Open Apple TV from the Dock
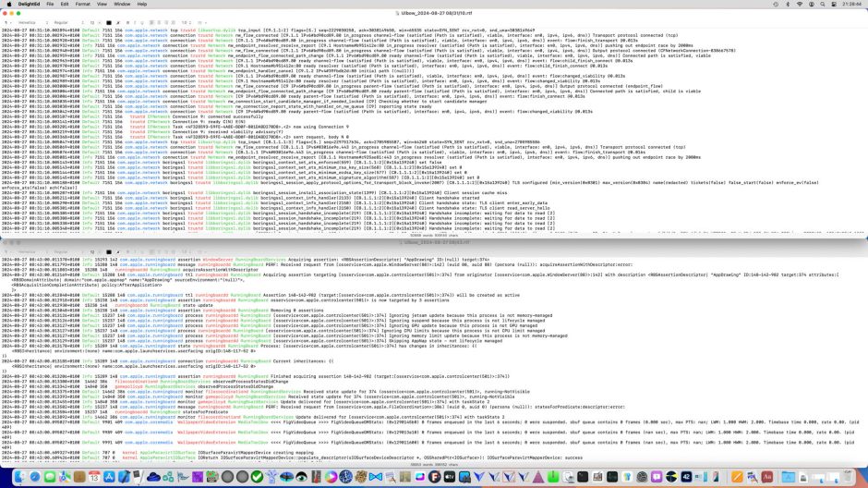Viewport: 868px width, 488px height. pyautogui.click(x=450, y=477)
